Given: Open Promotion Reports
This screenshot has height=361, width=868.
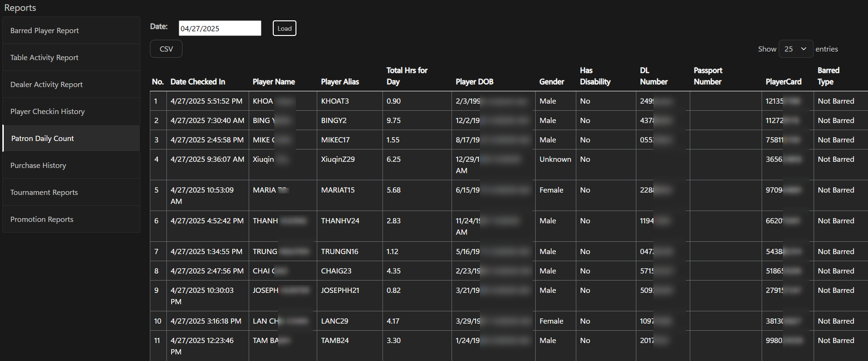Looking at the screenshot, I should click(42, 220).
